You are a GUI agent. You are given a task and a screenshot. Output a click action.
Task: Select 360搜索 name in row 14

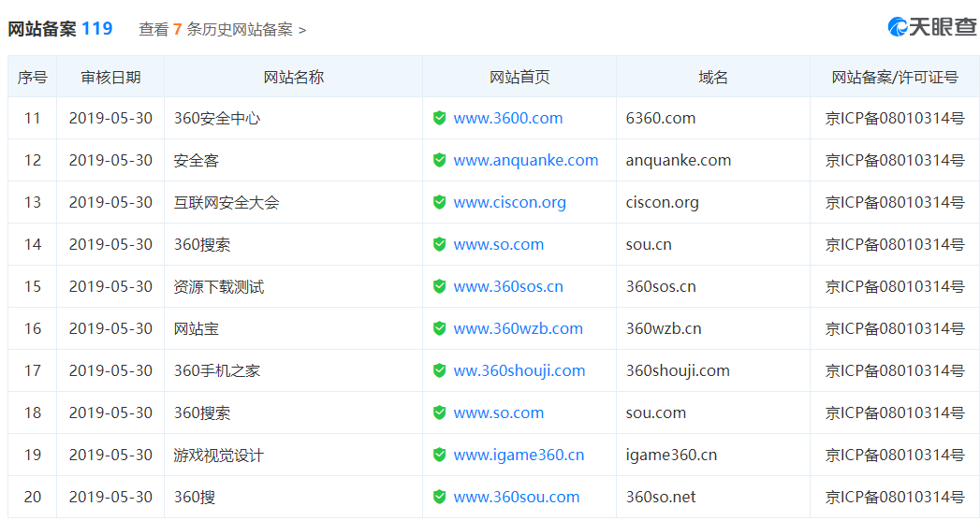tap(202, 245)
